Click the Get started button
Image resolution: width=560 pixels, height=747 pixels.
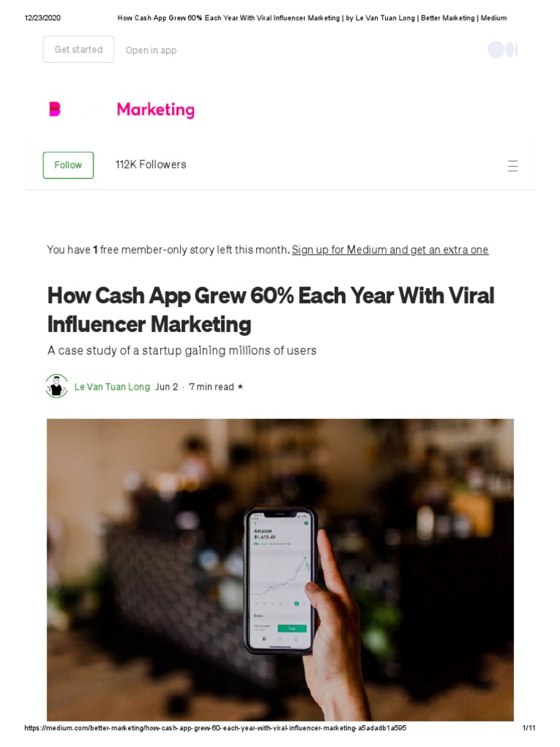[x=79, y=50]
